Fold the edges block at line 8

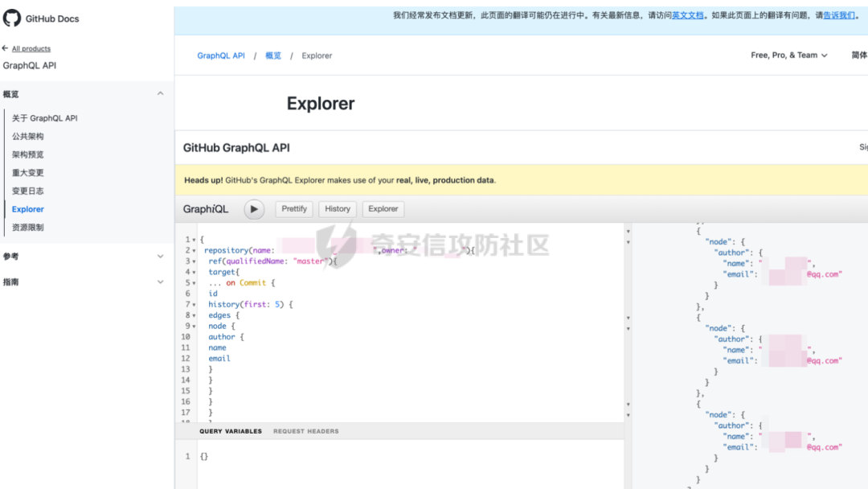click(194, 315)
